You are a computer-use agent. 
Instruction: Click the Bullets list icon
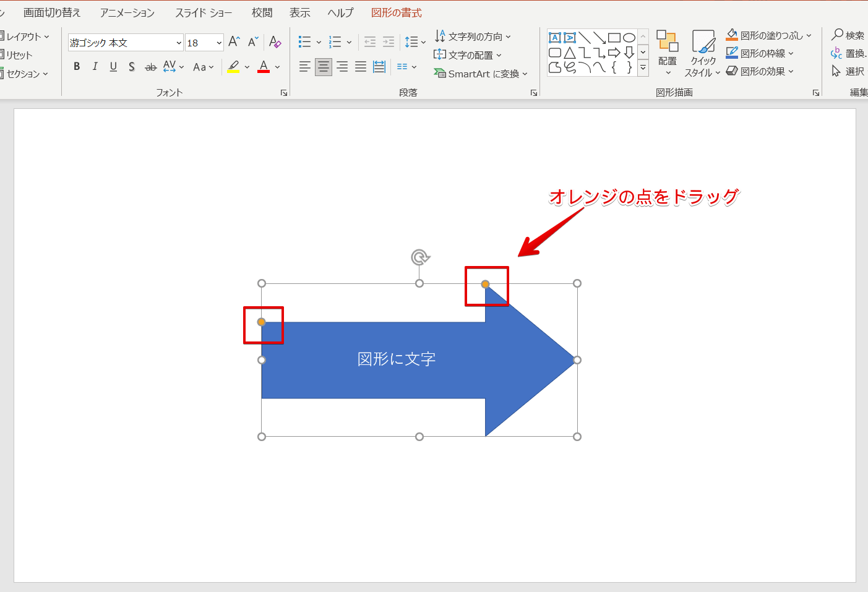coord(305,41)
